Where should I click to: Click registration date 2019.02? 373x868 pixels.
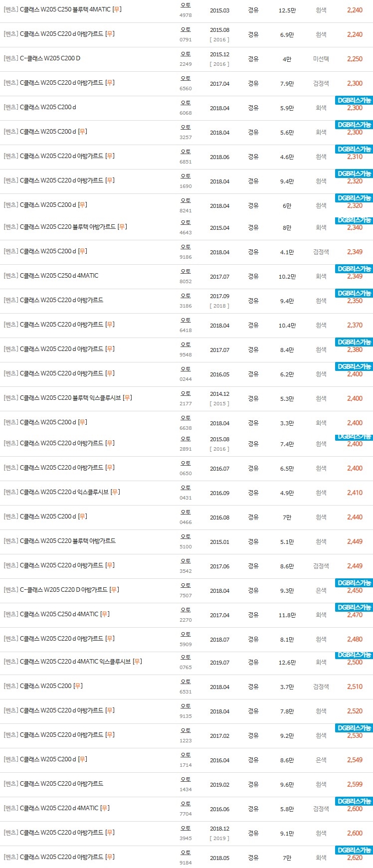tap(219, 784)
